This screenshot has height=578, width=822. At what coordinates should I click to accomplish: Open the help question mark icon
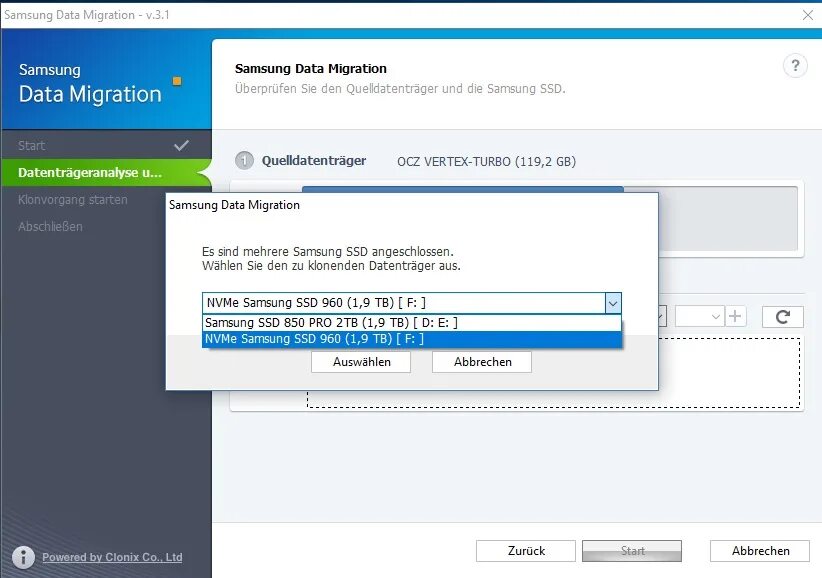tap(795, 66)
